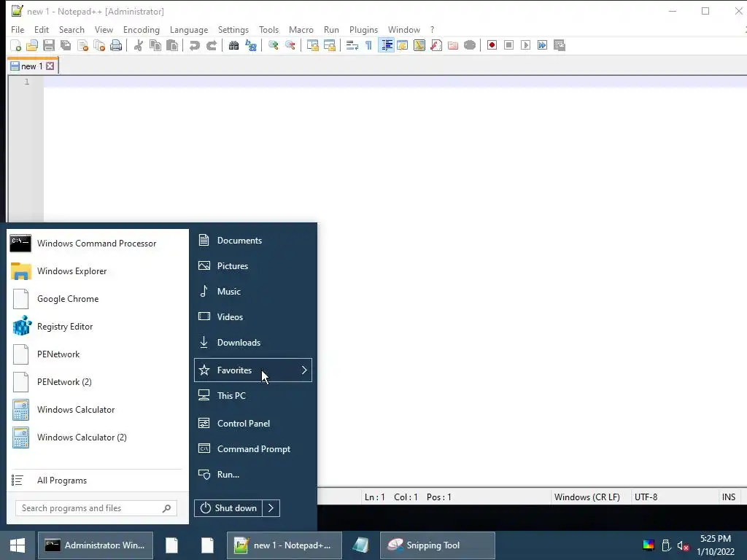Toggle word wrap toolbar icon
This screenshot has width=747, height=560.
tap(352, 46)
